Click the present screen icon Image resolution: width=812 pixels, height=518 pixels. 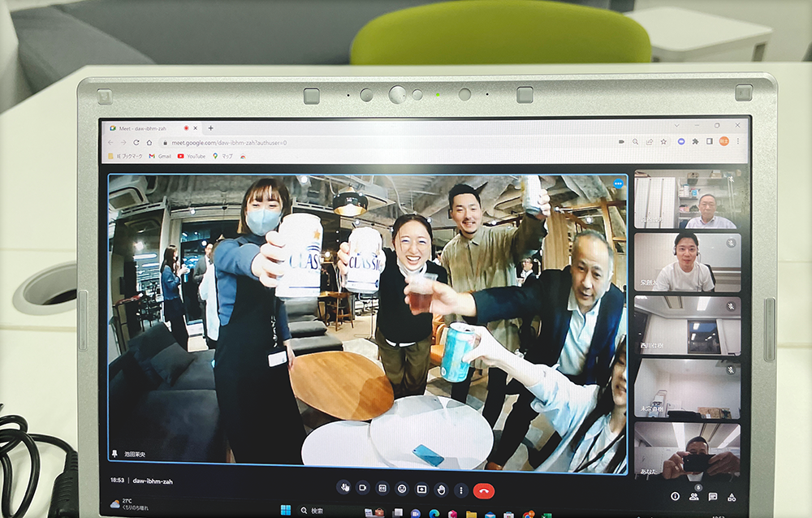pyautogui.click(x=421, y=489)
